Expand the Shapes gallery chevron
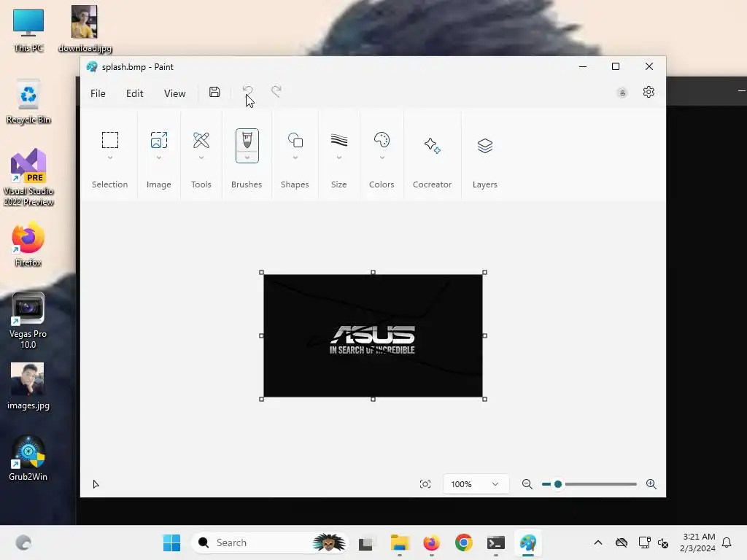The height and width of the screenshot is (560, 747). 295,157
